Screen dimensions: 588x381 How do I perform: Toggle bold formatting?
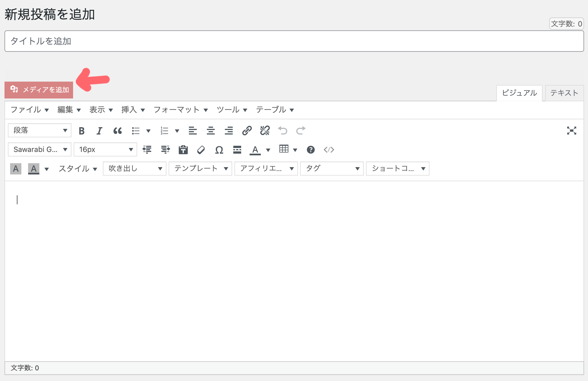pyautogui.click(x=82, y=131)
